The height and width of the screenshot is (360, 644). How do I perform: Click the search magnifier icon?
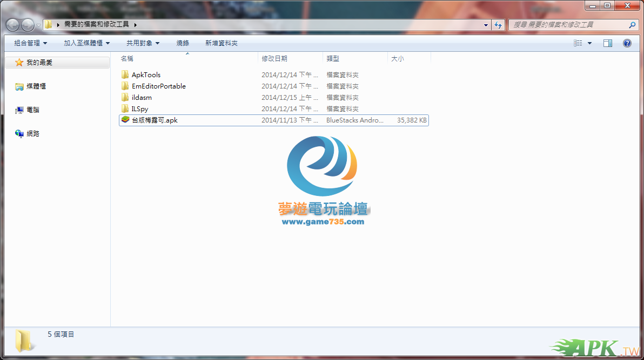pyautogui.click(x=632, y=25)
